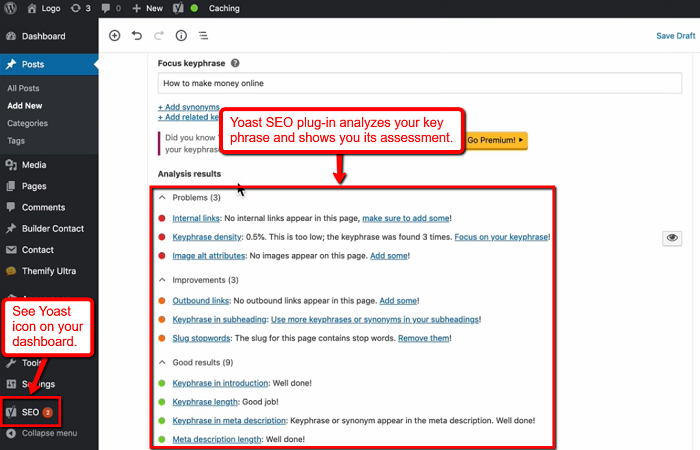Open the Image alt attributes link
This screenshot has width=700, height=450.
208,255
